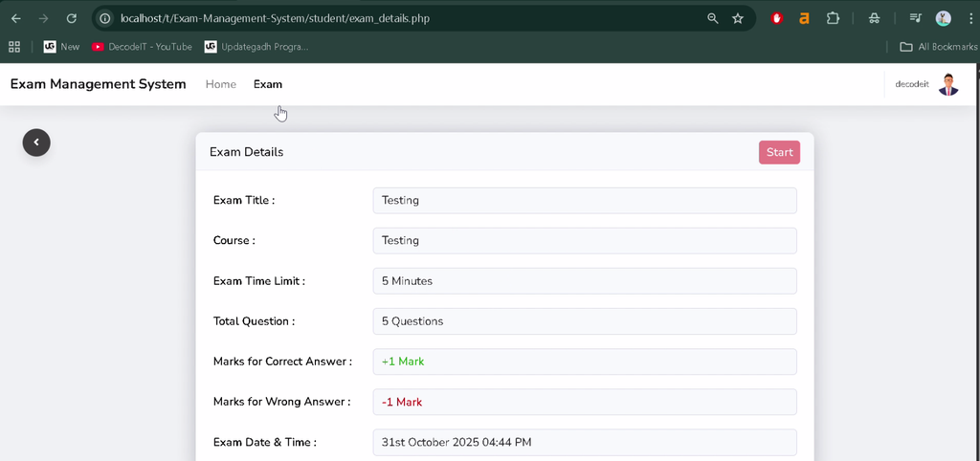Image resolution: width=980 pixels, height=461 pixels.
Task: Open the media control playlist icon
Action: click(x=915, y=18)
